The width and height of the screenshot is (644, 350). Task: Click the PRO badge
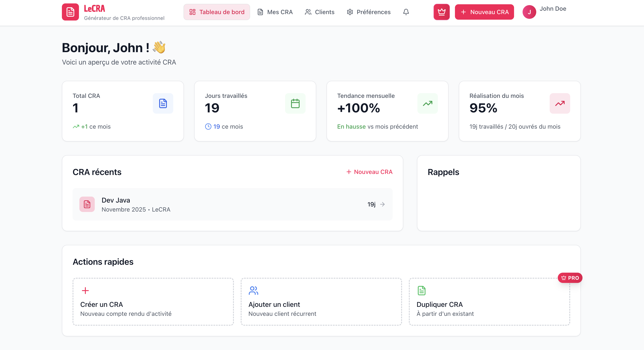570,278
